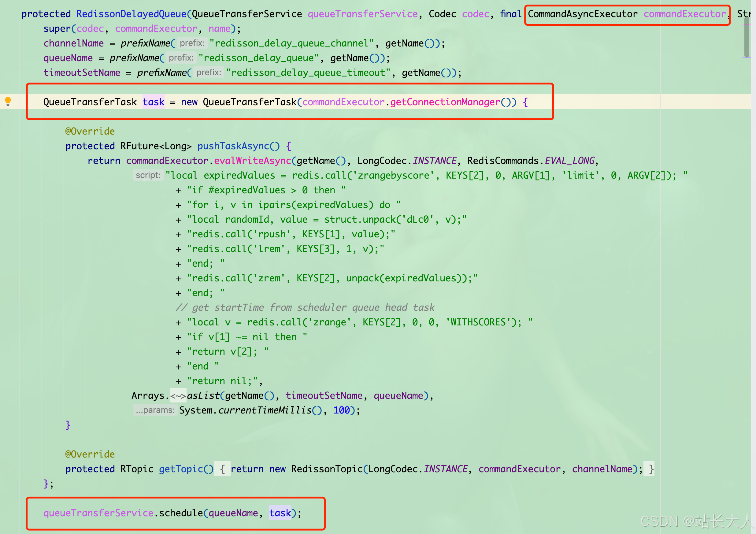
Task: Click the timeoutSetName field assignment
Action: 82,72
